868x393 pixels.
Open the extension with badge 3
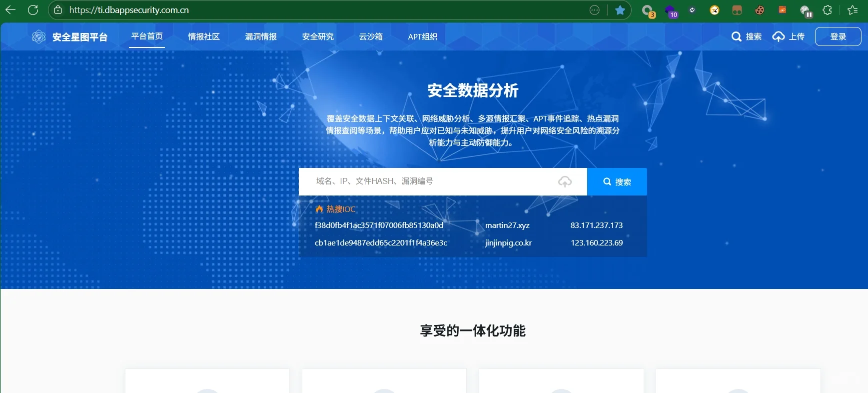pyautogui.click(x=648, y=10)
